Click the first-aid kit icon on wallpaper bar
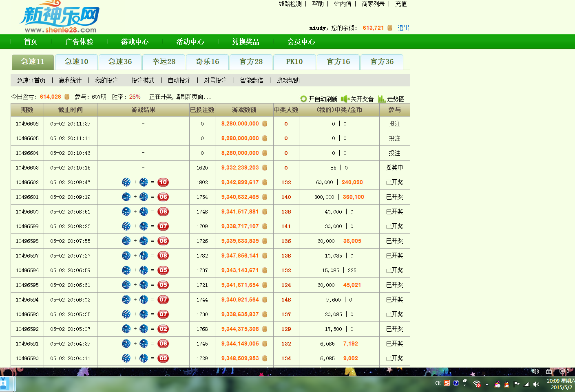The image size is (575, 392). [549, 371]
